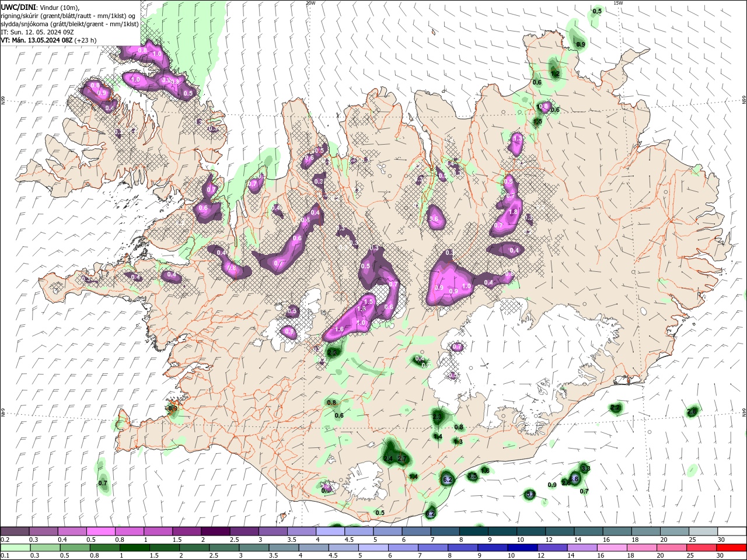Image resolution: width=747 pixels, height=560 pixels.
Task: Click the '(+23 h)' forecast offset text
Action: point(86,40)
